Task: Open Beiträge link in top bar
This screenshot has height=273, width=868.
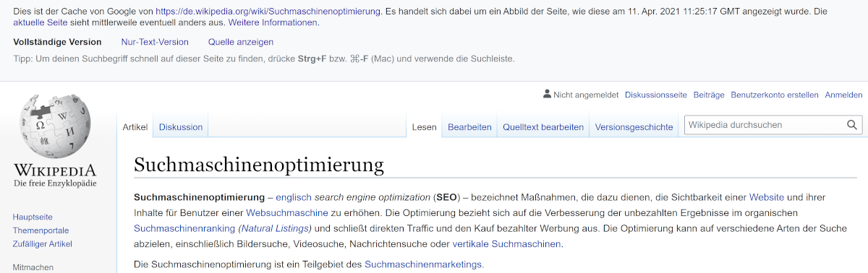Action: point(709,95)
